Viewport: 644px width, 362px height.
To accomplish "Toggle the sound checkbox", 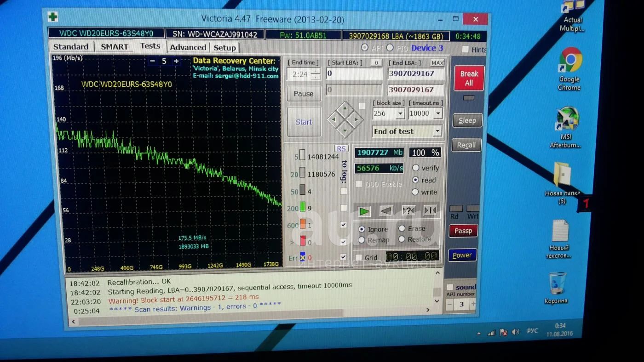I will point(450,287).
